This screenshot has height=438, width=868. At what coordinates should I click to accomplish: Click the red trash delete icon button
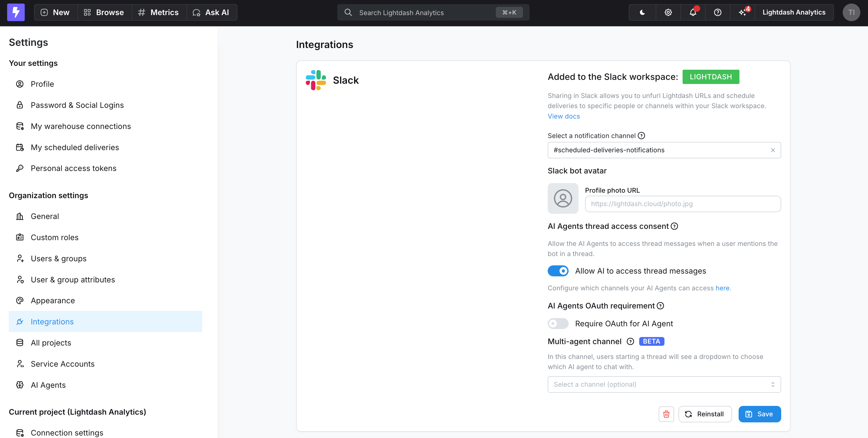666,414
